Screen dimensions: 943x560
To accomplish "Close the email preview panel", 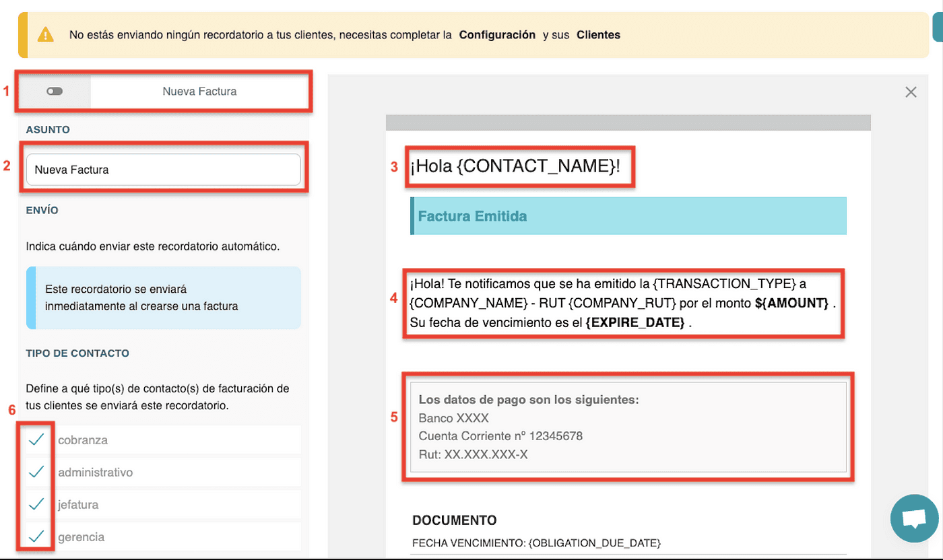I will (x=911, y=92).
